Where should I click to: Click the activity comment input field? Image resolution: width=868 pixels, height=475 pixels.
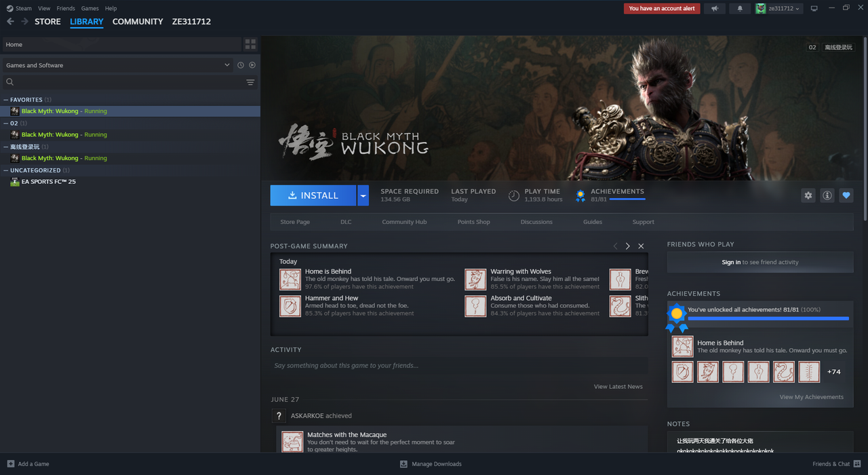click(458, 366)
